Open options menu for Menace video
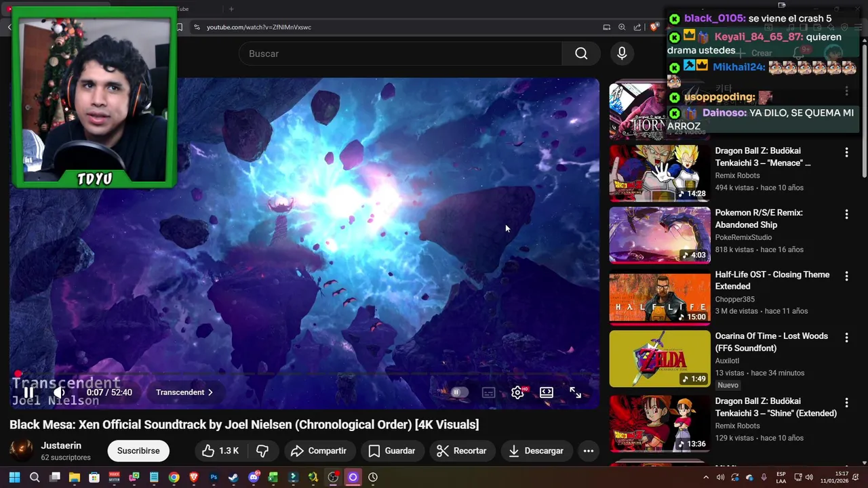Viewport: 868px width, 488px height. click(846, 152)
